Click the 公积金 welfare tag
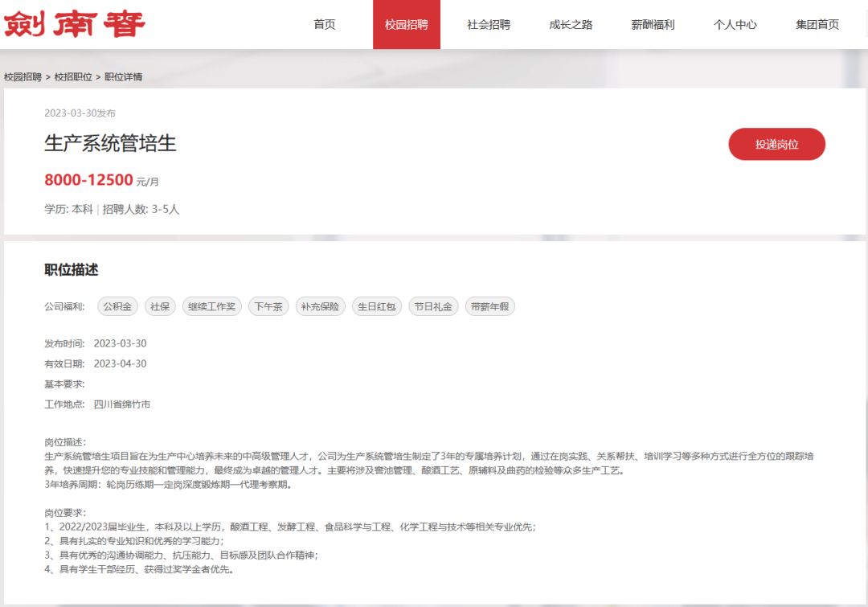Viewport: 868px width, 607px height. [117, 306]
